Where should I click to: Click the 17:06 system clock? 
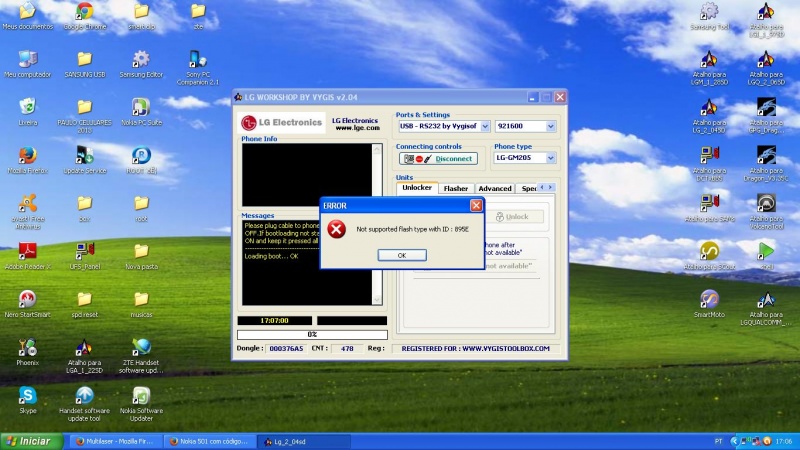pos(784,441)
